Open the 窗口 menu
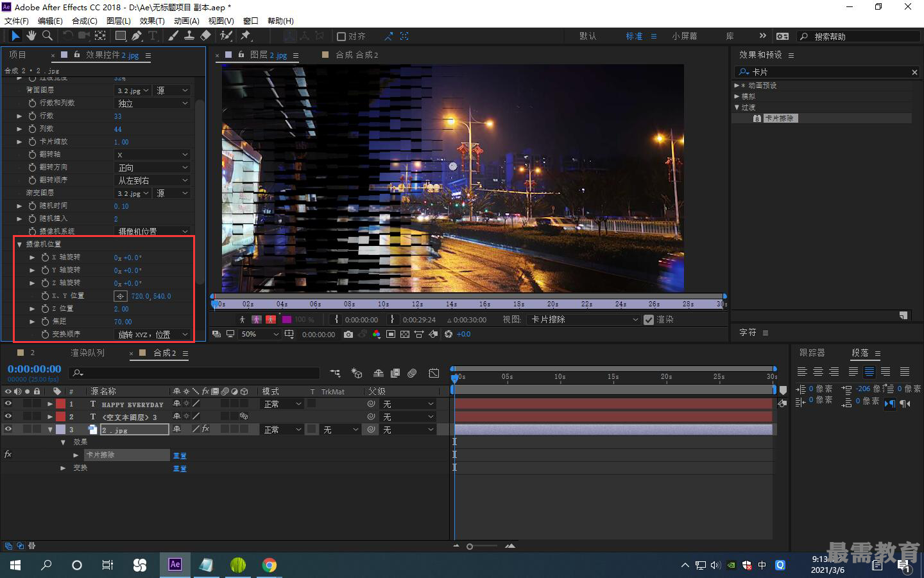The width and height of the screenshot is (924, 578). point(251,21)
